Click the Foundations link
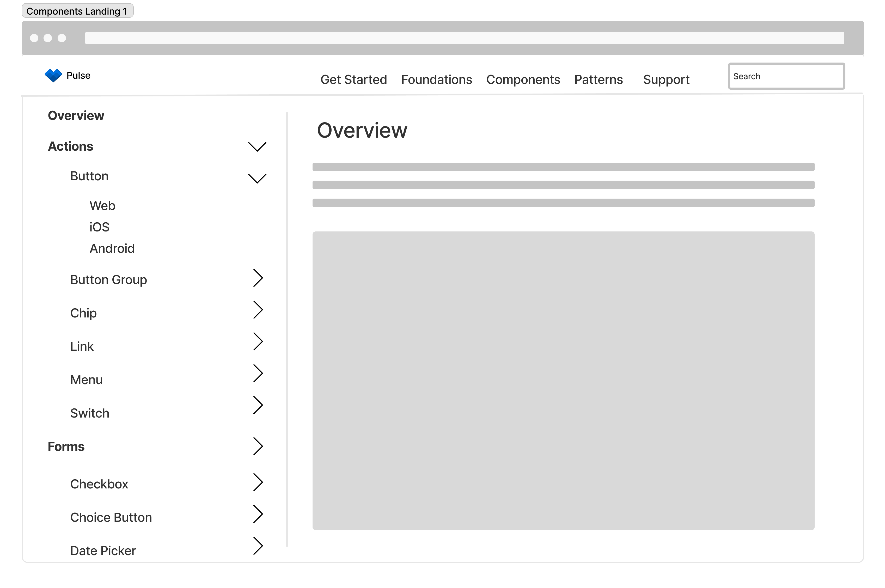 [x=436, y=79]
